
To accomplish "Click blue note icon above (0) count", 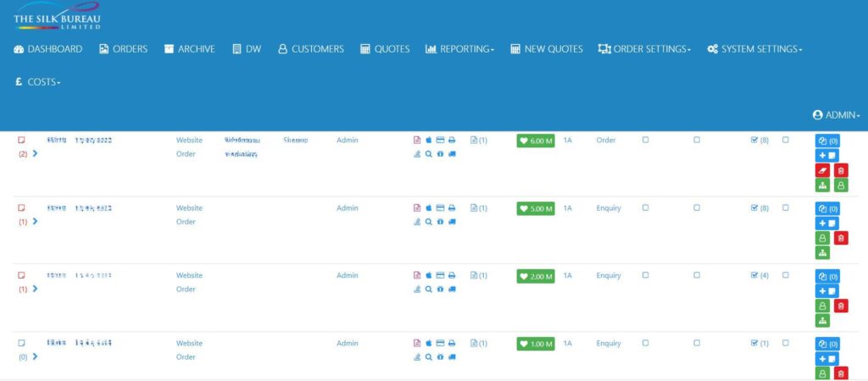I will coord(22,344).
